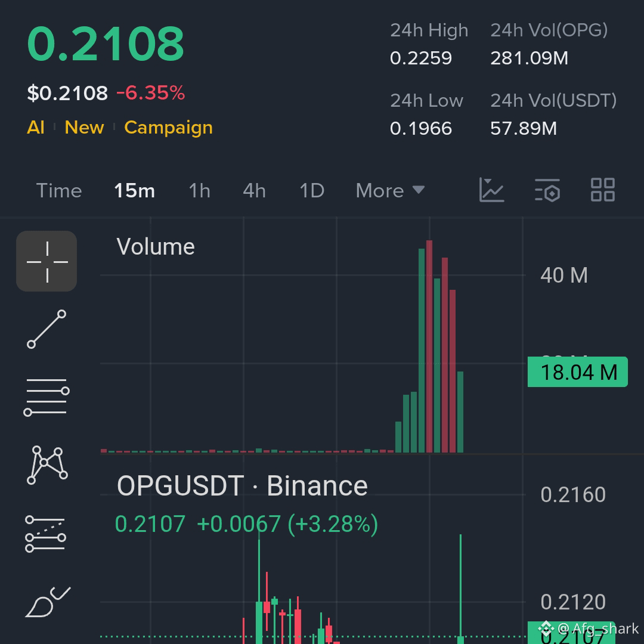Click the 24h Low value 0.1966
The height and width of the screenshot is (644, 644).
[x=421, y=129]
